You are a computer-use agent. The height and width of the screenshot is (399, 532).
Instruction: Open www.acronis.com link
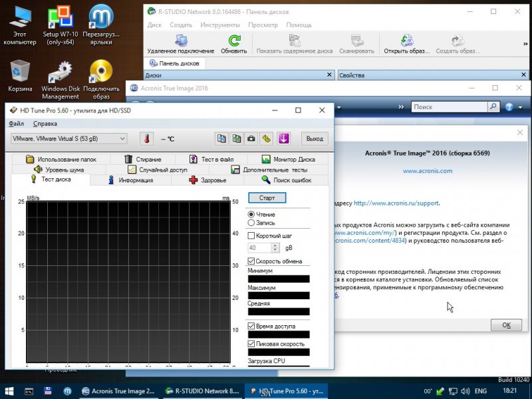click(x=428, y=171)
